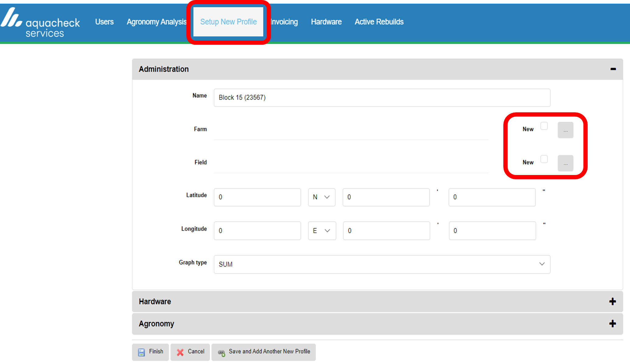Click the aquacheck services logo

pyautogui.click(x=40, y=23)
